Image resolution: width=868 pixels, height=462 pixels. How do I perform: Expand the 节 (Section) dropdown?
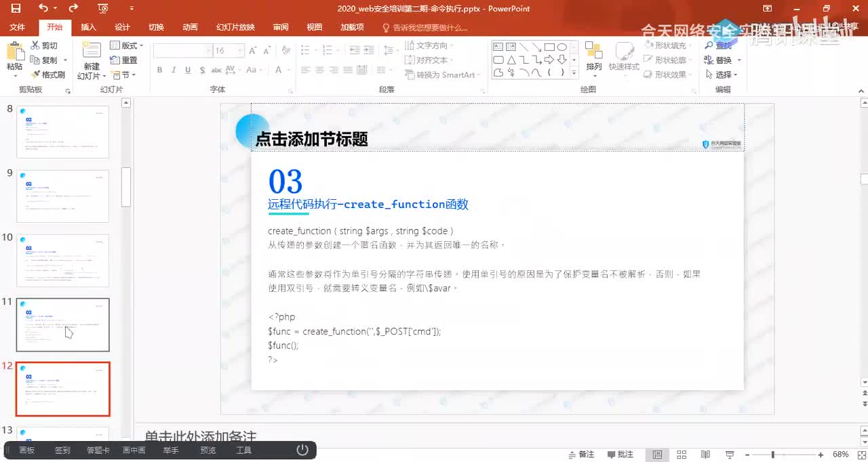(x=123, y=75)
